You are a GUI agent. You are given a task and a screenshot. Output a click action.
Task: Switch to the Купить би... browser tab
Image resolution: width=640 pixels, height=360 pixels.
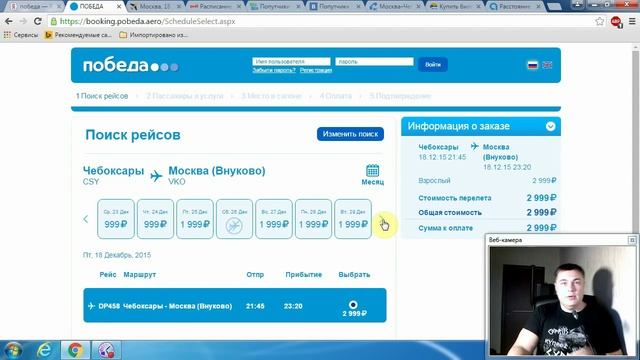(454, 7)
